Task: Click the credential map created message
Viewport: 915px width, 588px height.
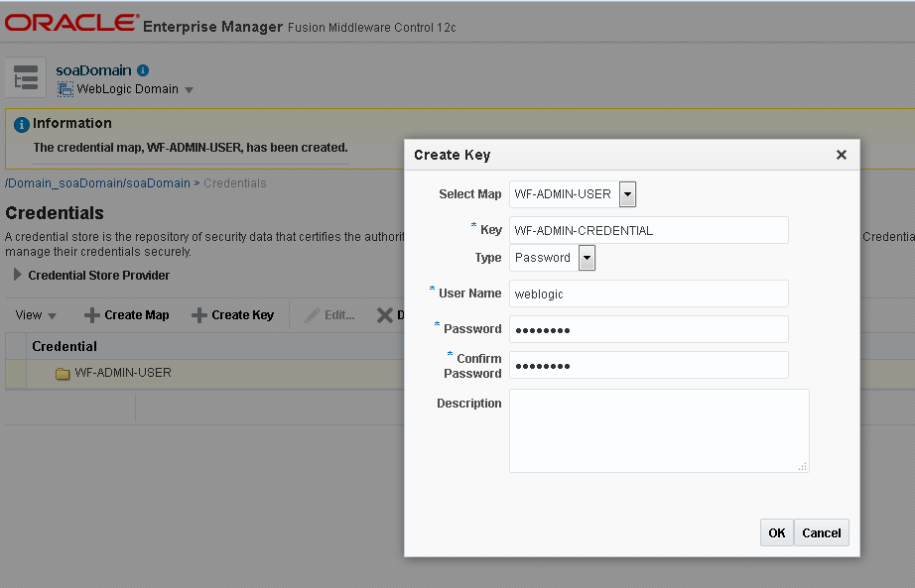Action: pyautogui.click(x=191, y=148)
